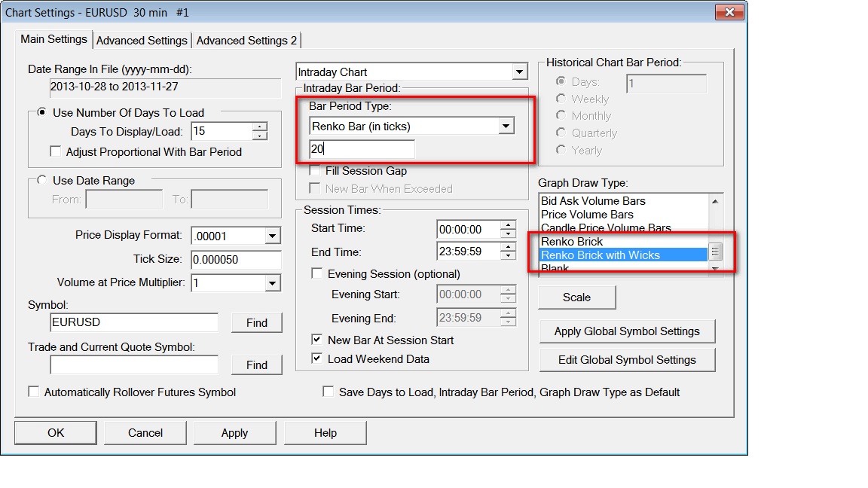The image size is (868, 488).
Task: Select Candle Price Volume Bars draw type
Action: 624,227
